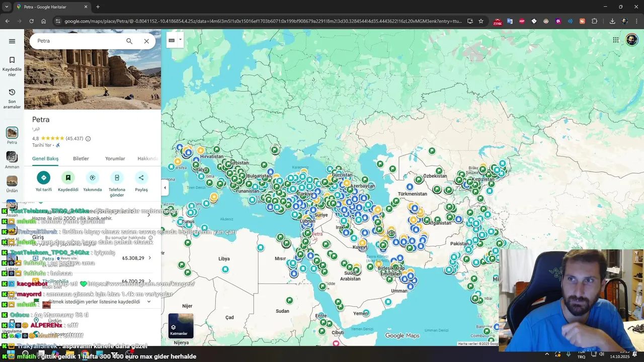Viewport: 644px width, 362px height.
Task: Open the Adblock Plus extension
Action: [x=522, y=21]
